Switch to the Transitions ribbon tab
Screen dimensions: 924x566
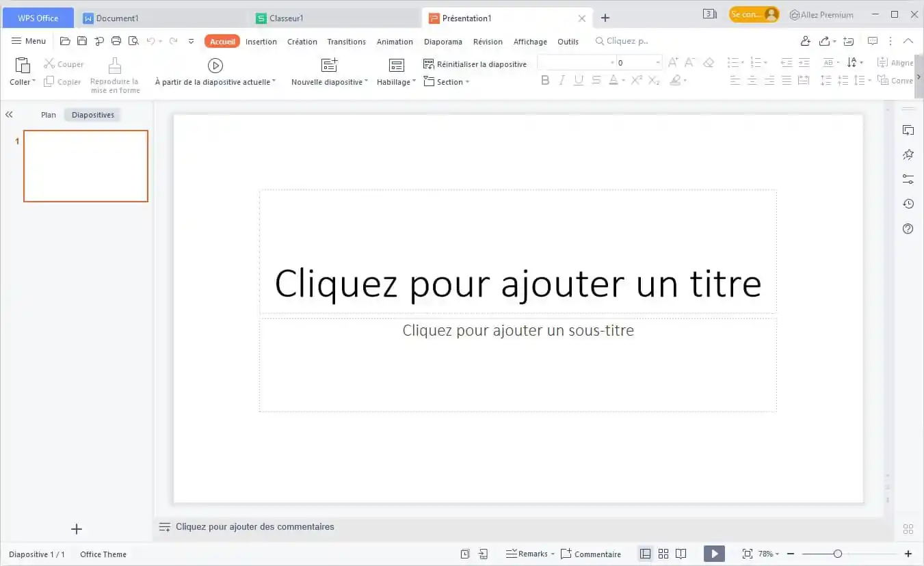(x=346, y=42)
